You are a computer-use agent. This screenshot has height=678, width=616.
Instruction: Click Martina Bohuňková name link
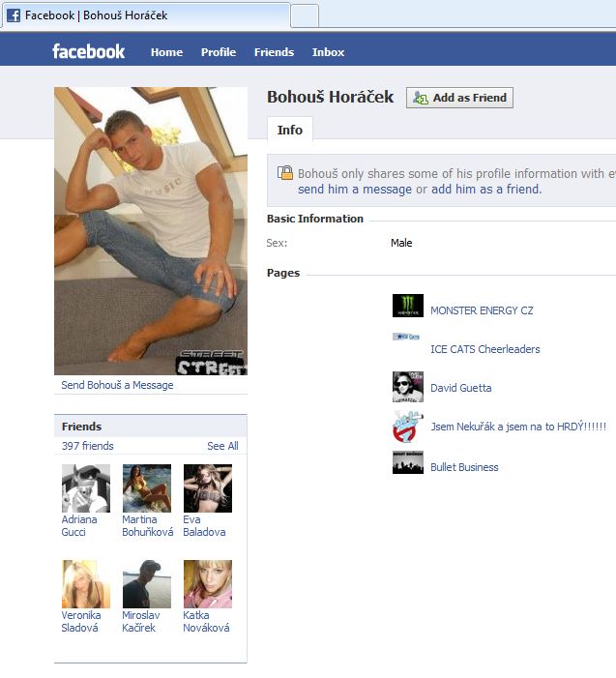(x=147, y=526)
